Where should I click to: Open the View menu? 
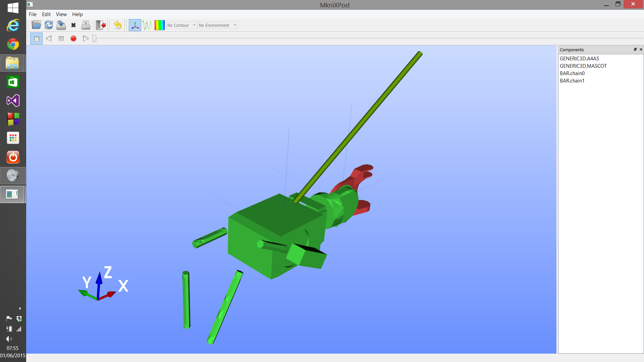[x=61, y=14]
